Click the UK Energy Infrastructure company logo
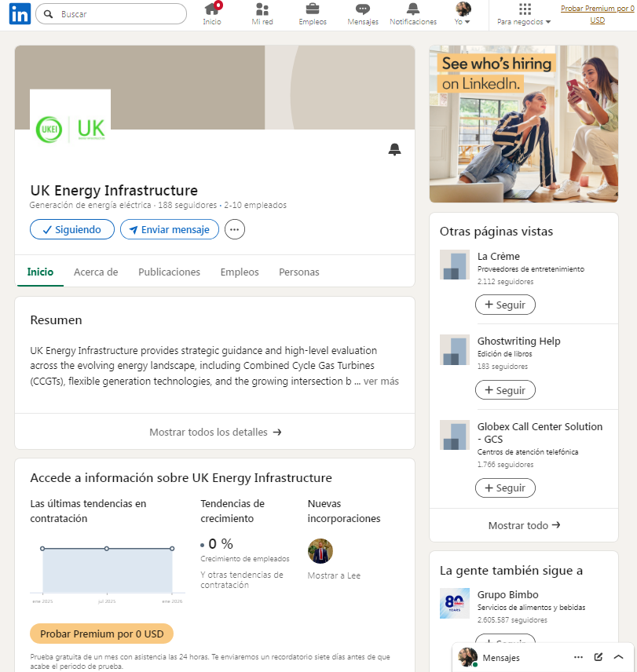This screenshot has height=672, width=637. (x=71, y=129)
